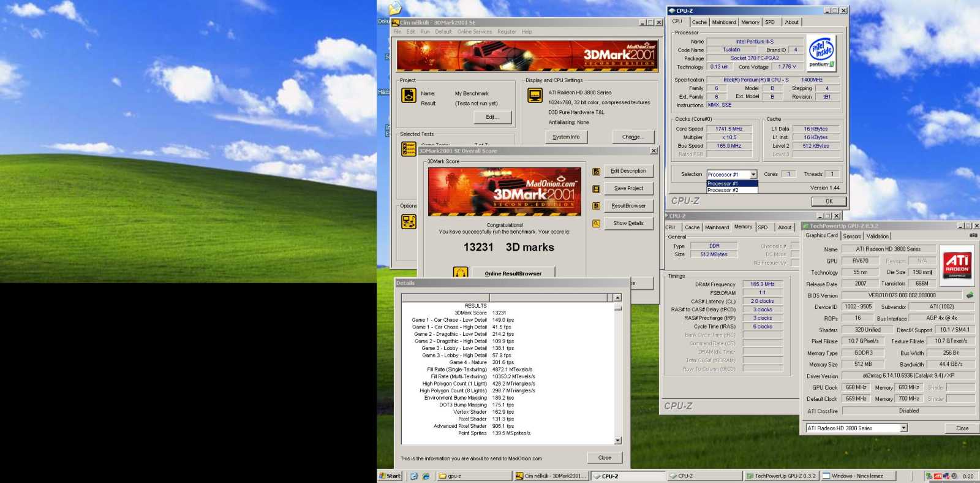Click the Online ResultBrowser button
Viewport: 980px width, 483px height.
[513, 273]
